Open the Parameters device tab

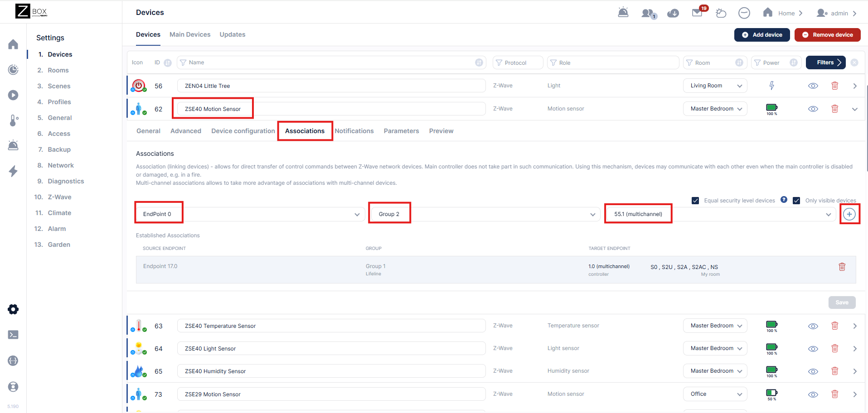point(402,131)
